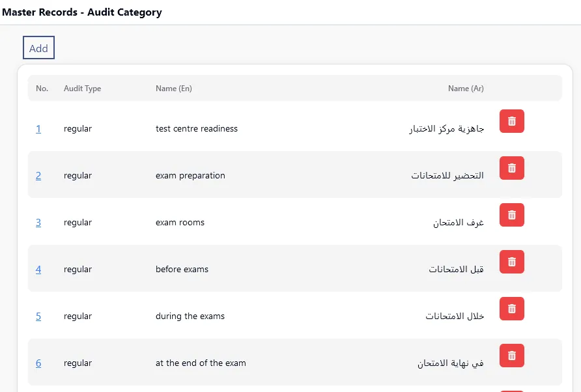Open record number 3
581x392 pixels.
(38, 223)
